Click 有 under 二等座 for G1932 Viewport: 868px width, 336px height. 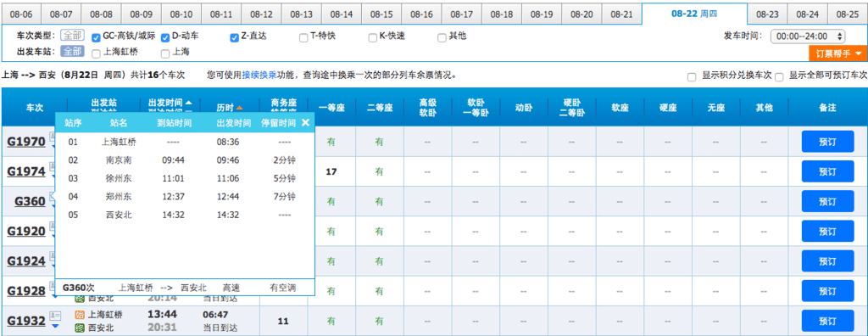(379, 321)
